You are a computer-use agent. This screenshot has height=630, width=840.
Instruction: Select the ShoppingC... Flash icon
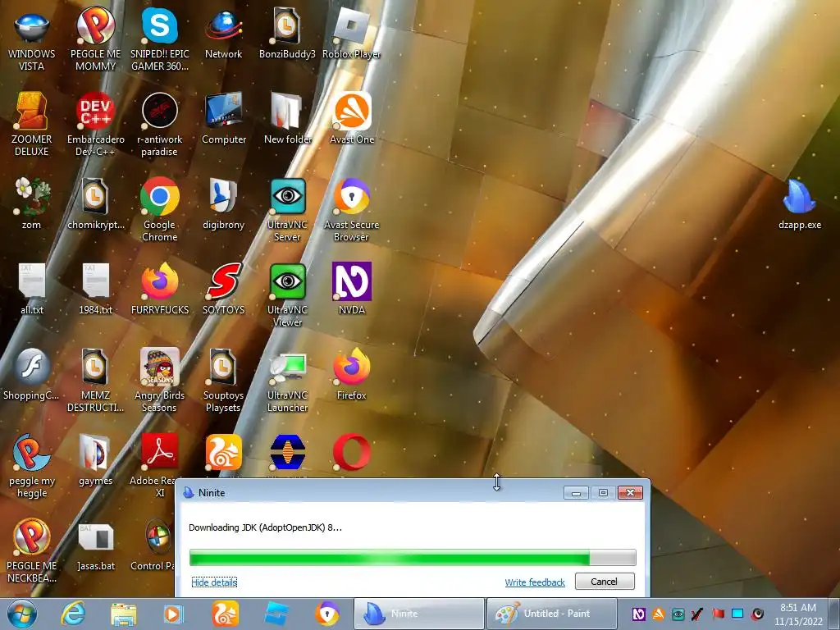tap(32, 374)
